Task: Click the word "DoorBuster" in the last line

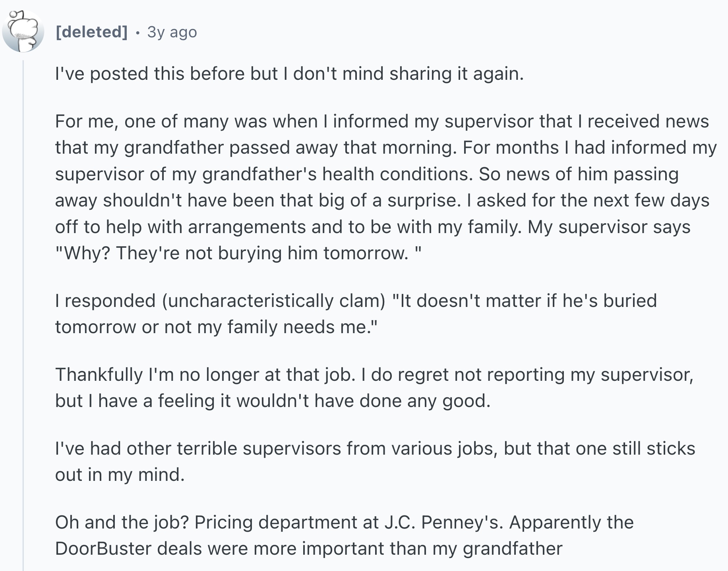Action: (x=103, y=548)
